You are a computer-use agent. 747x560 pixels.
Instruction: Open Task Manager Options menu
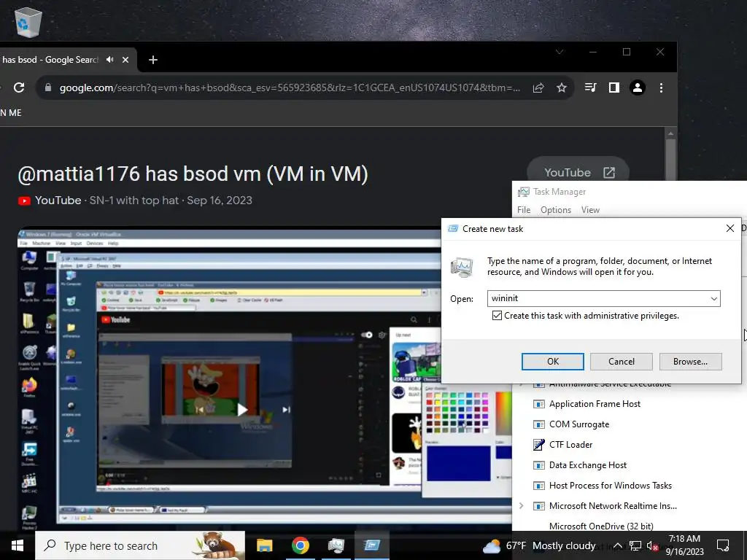(555, 210)
